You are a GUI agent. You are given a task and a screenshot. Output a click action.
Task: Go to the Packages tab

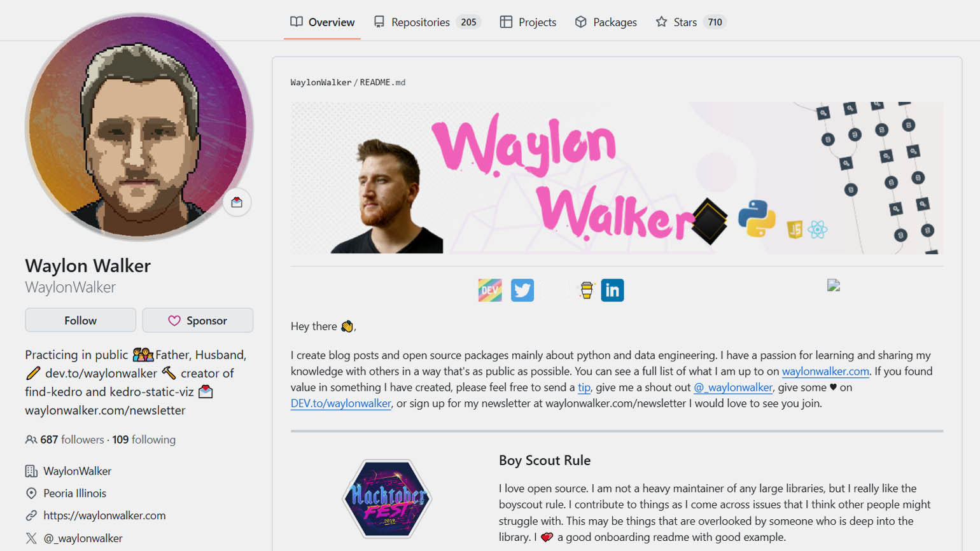pyautogui.click(x=606, y=22)
